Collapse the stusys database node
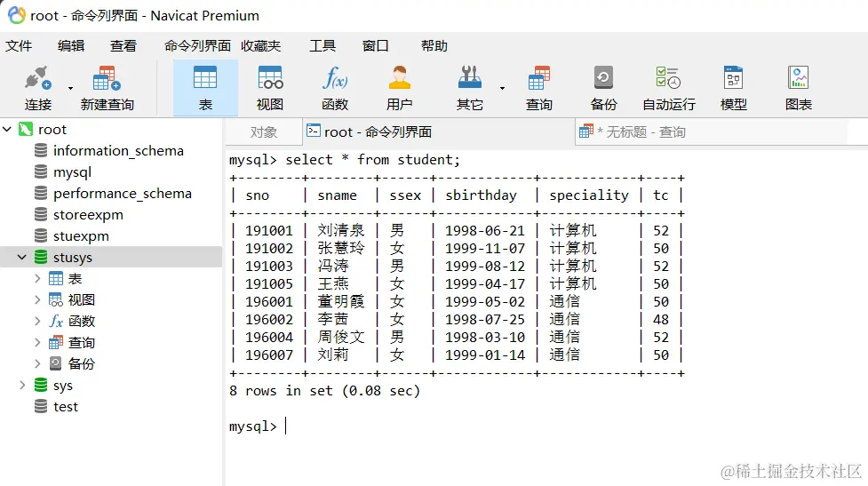868x486 pixels. point(22,258)
